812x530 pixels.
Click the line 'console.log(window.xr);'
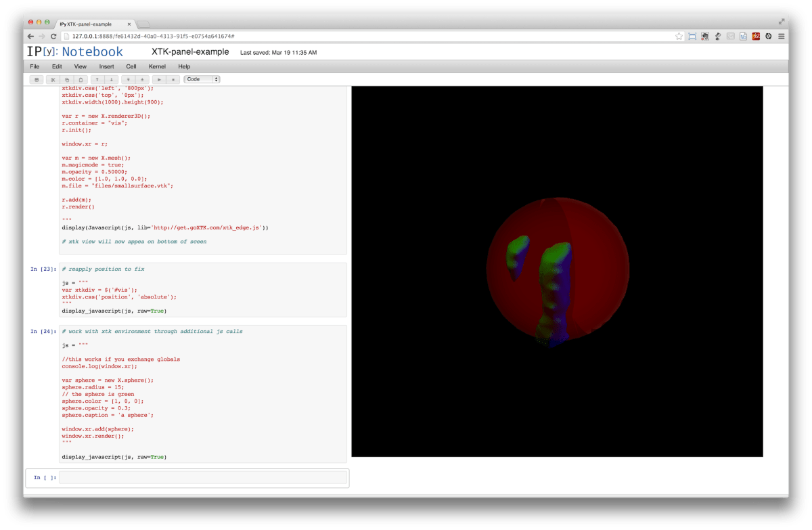99,366
